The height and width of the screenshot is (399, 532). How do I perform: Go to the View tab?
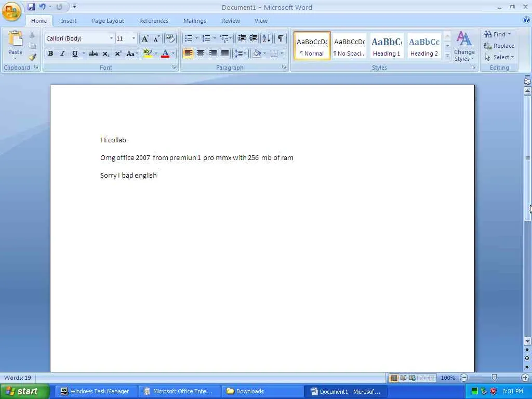(261, 21)
